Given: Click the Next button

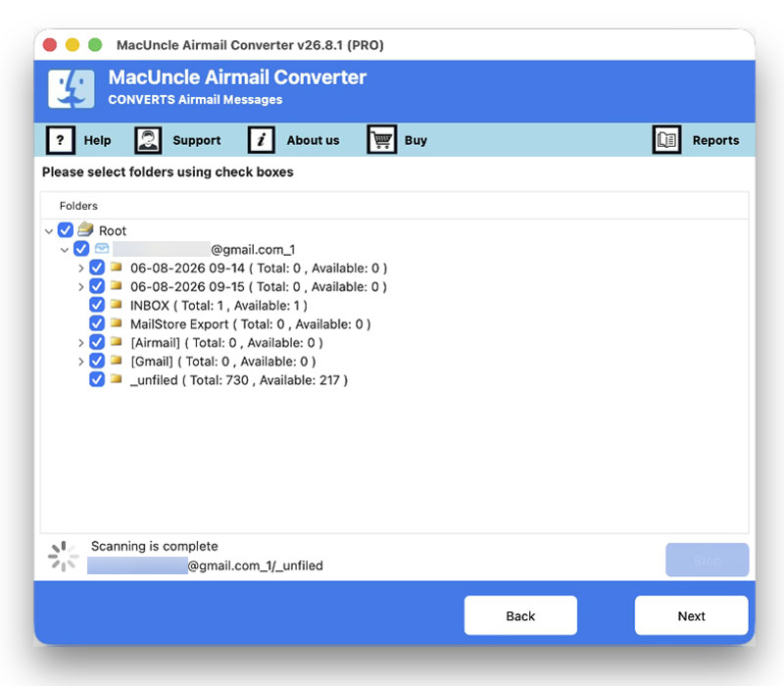Looking at the screenshot, I should pyautogui.click(x=692, y=615).
